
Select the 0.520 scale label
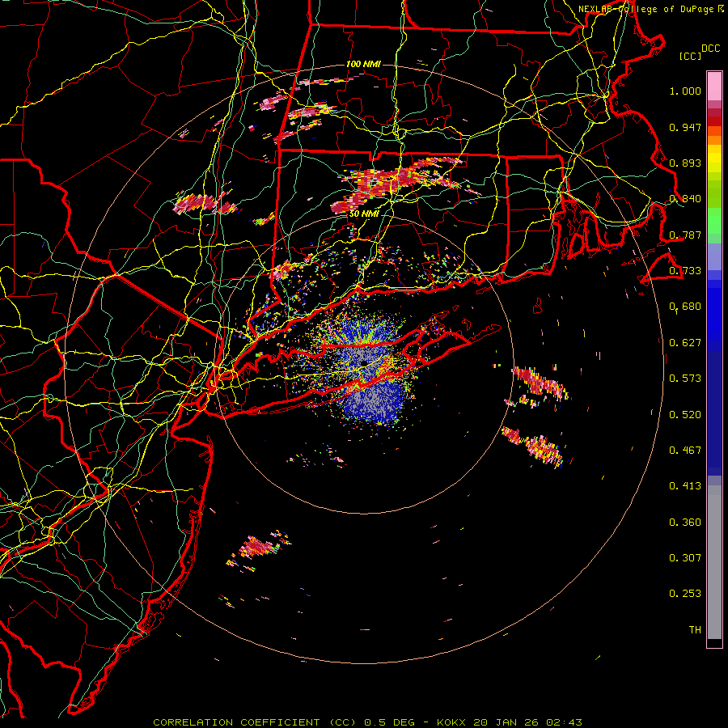click(685, 415)
